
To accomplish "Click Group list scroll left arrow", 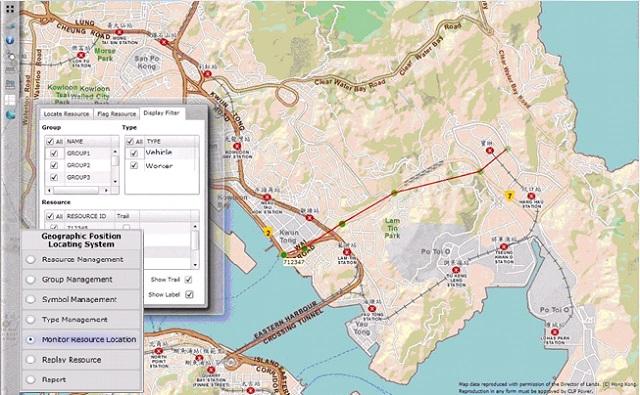I will [49, 190].
